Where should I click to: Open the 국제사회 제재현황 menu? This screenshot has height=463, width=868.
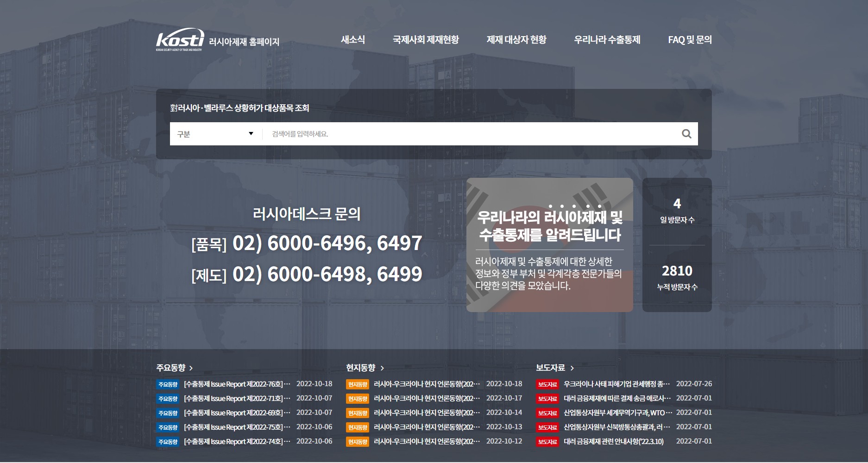click(426, 40)
